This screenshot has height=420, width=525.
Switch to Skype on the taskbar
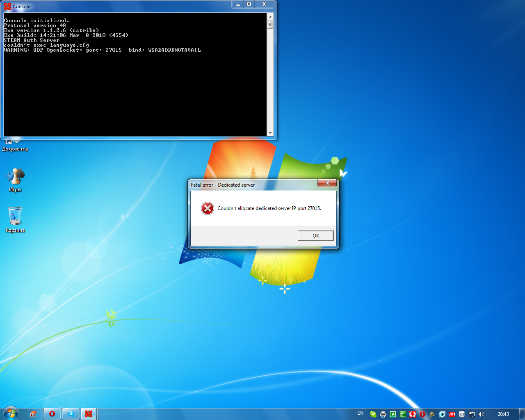[x=71, y=414]
